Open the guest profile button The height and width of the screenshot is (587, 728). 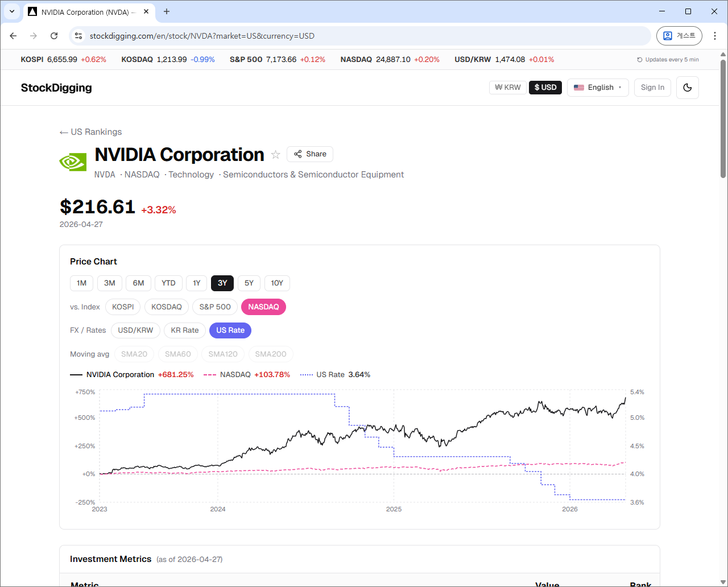[x=679, y=36]
